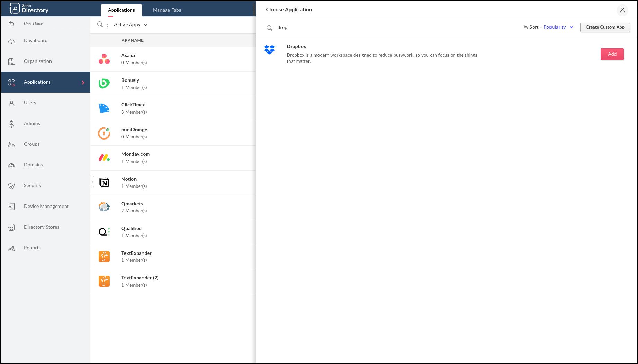Click the Admins icon in sidebar
This screenshot has height=364, width=638.
click(x=11, y=124)
